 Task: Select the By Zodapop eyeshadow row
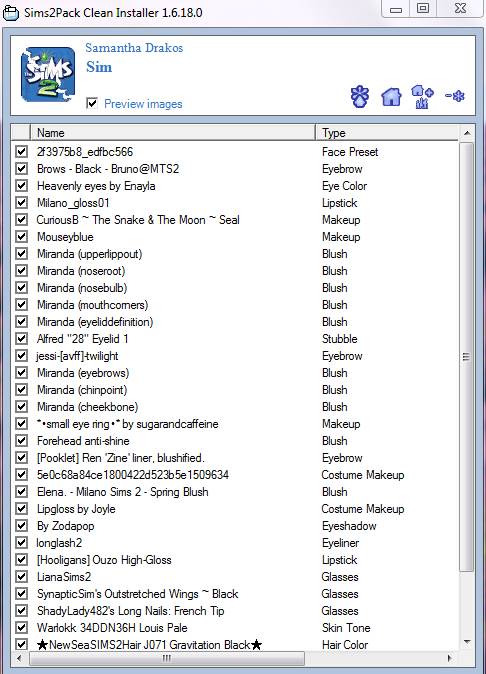coord(235,526)
